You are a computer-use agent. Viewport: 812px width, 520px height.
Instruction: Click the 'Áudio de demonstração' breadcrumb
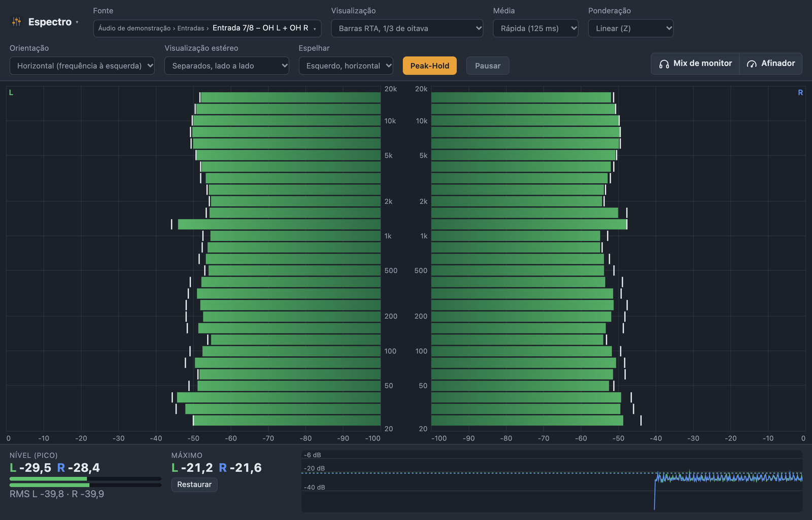[x=134, y=28]
